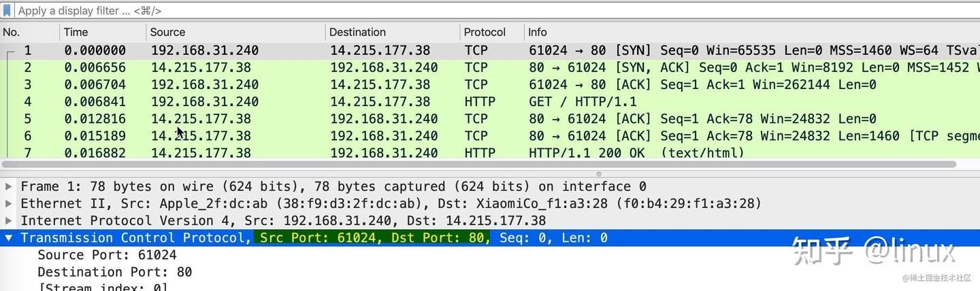Select the Source Port: 61024 field
980x291 pixels.
pos(107,255)
